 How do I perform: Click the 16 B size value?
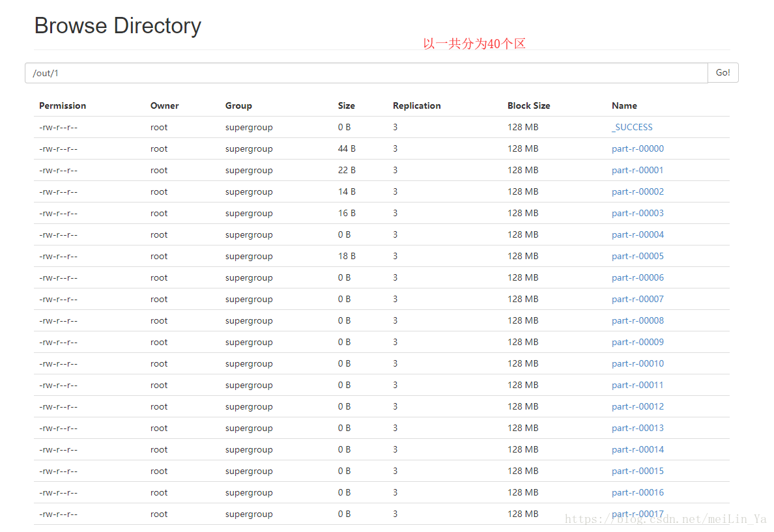tap(347, 213)
